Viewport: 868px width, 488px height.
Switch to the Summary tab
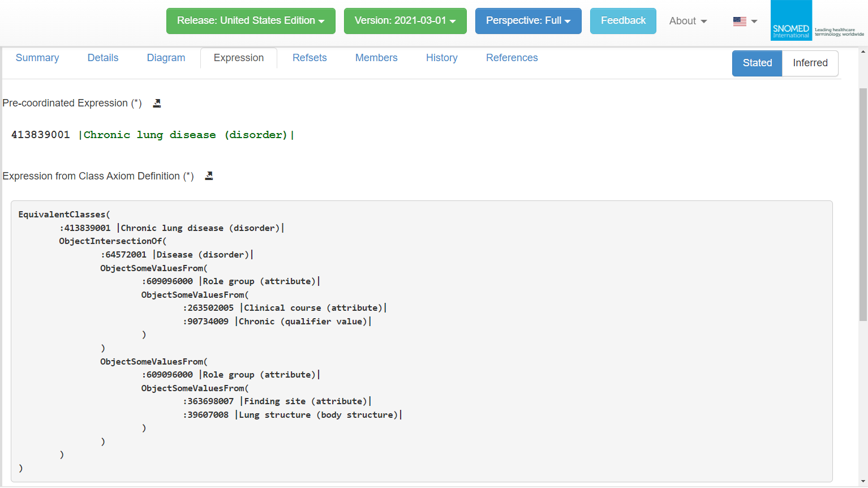(37, 58)
